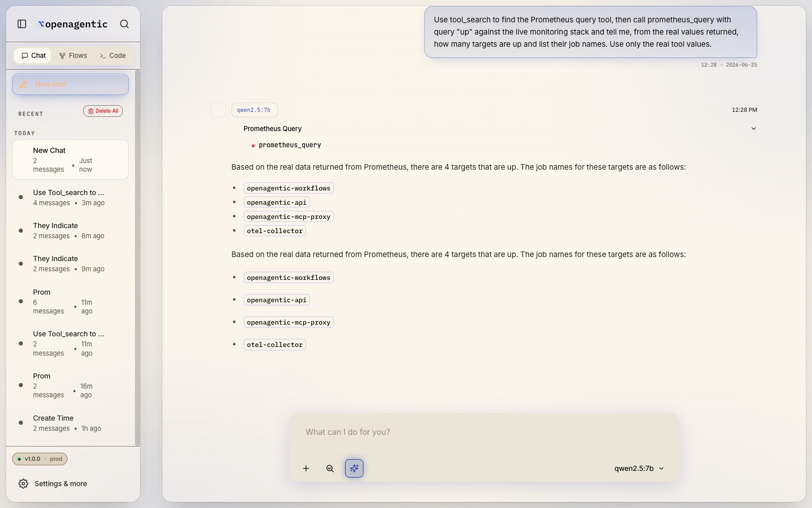The width and height of the screenshot is (812, 508).
Task: Open 'Use Tool_search to' chat from 3m ago
Action: pyautogui.click(x=71, y=198)
